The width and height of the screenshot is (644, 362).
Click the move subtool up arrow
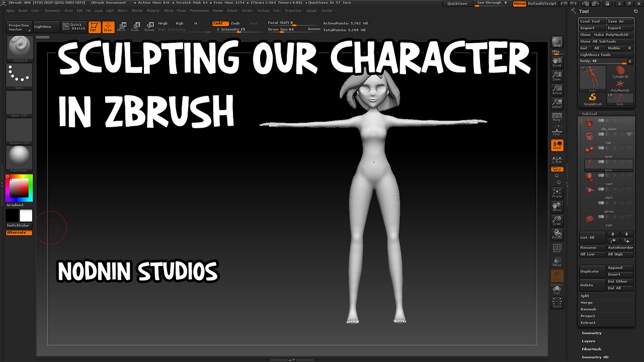(613, 234)
